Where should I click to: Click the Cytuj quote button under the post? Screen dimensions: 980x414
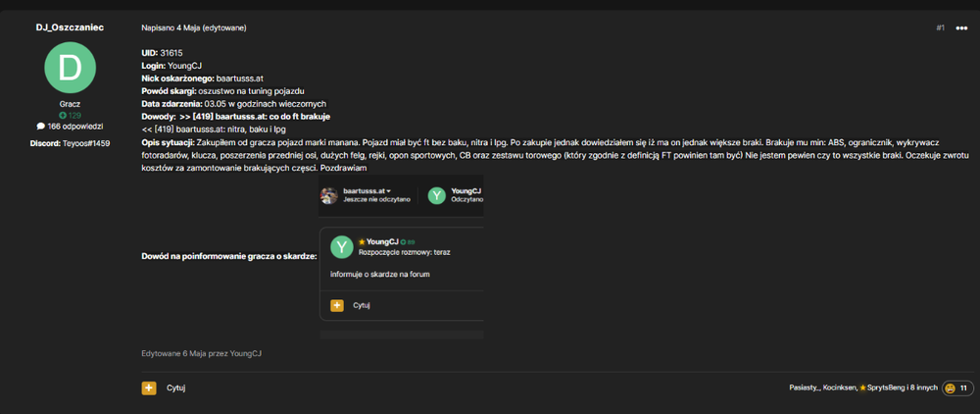coord(175,388)
